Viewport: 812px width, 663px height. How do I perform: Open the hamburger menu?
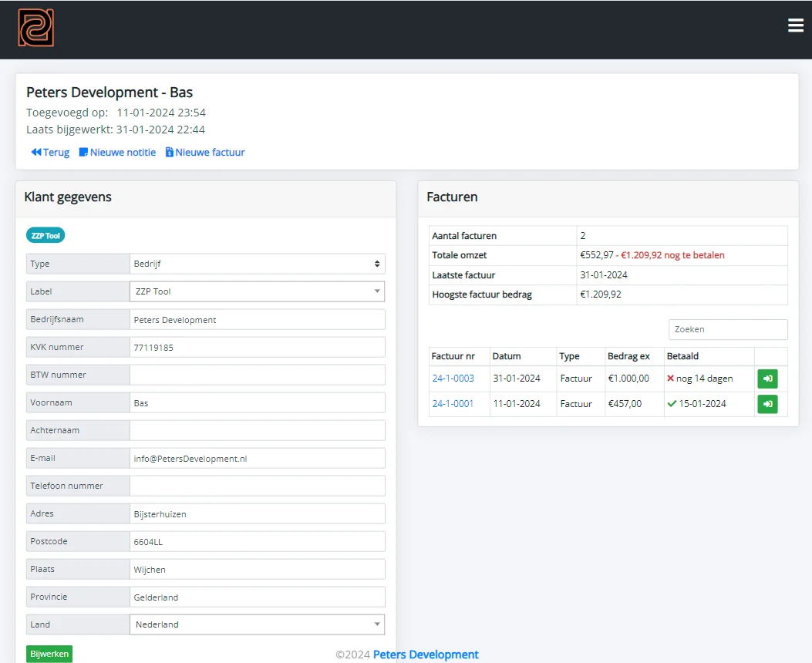pos(796,25)
